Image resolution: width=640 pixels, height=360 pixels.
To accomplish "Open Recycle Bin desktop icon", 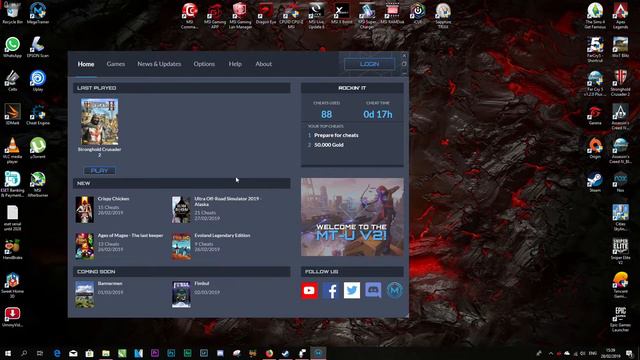I will pos(13,13).
